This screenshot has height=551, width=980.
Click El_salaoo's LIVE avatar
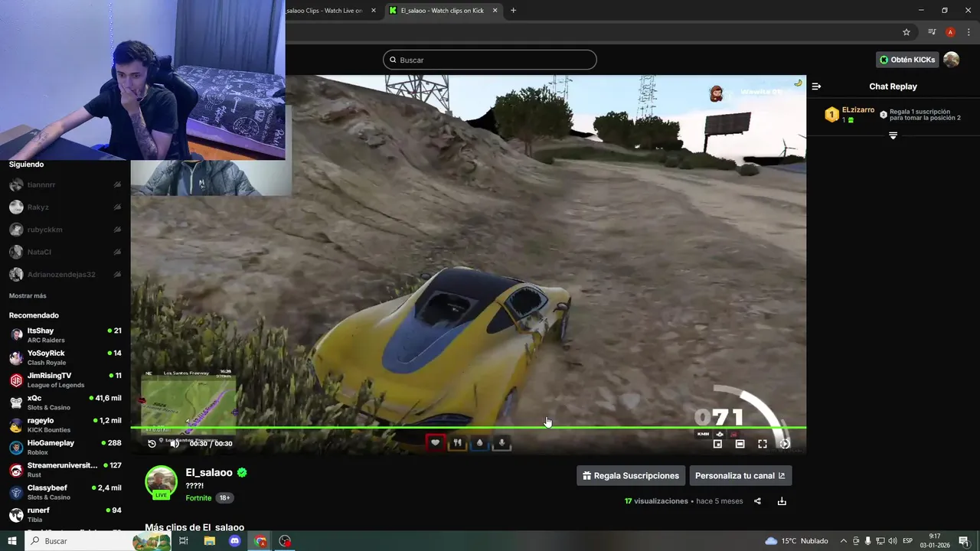pyautogui.click(x=162, y=482)
